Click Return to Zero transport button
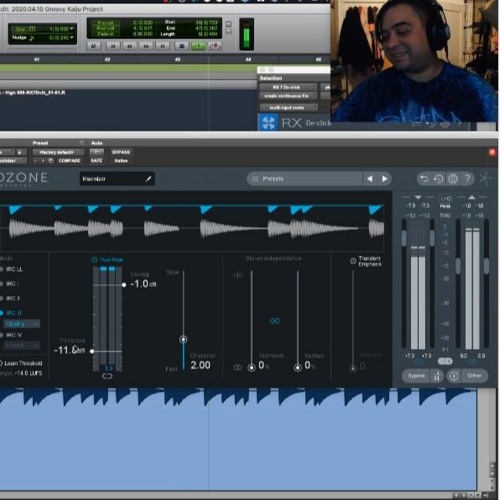Screen dimensions: 500x500 pos(113,46)
